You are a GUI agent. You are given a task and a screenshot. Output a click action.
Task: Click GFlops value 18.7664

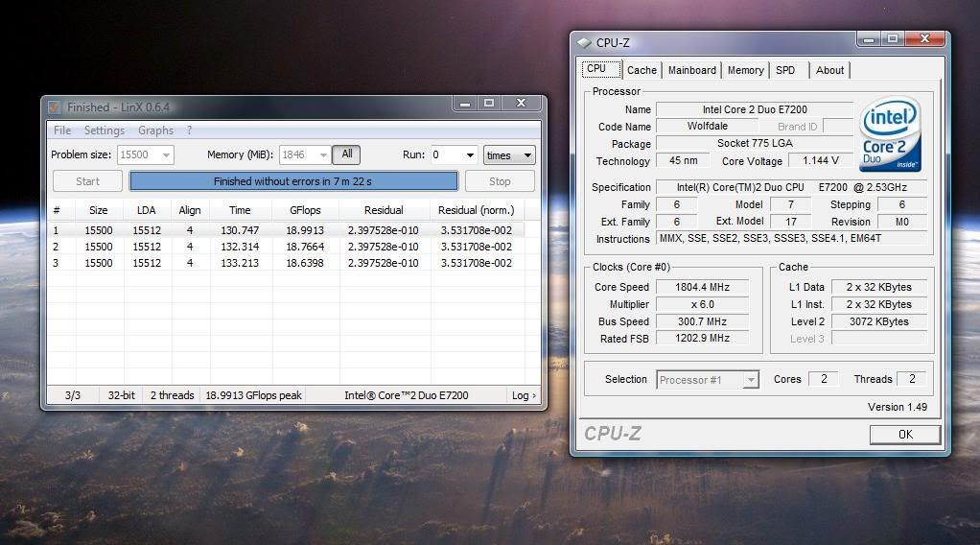coord(305,247)
